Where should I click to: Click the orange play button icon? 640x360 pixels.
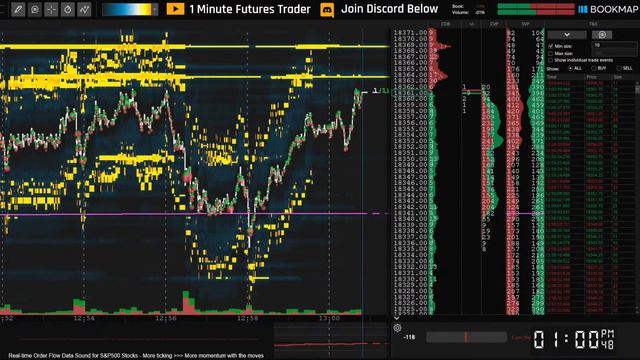click(x=175, y=9)
